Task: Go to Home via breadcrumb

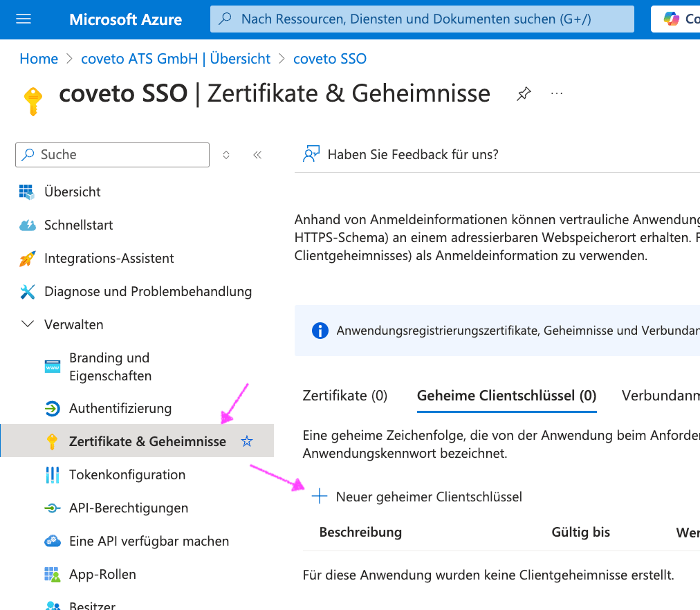Action: (39, 59)
